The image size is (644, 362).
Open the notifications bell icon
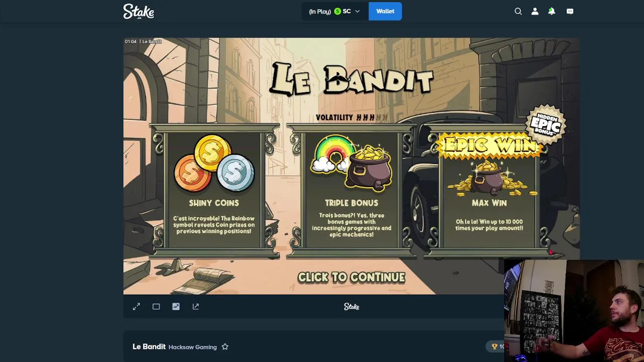(x=551, y=11)
